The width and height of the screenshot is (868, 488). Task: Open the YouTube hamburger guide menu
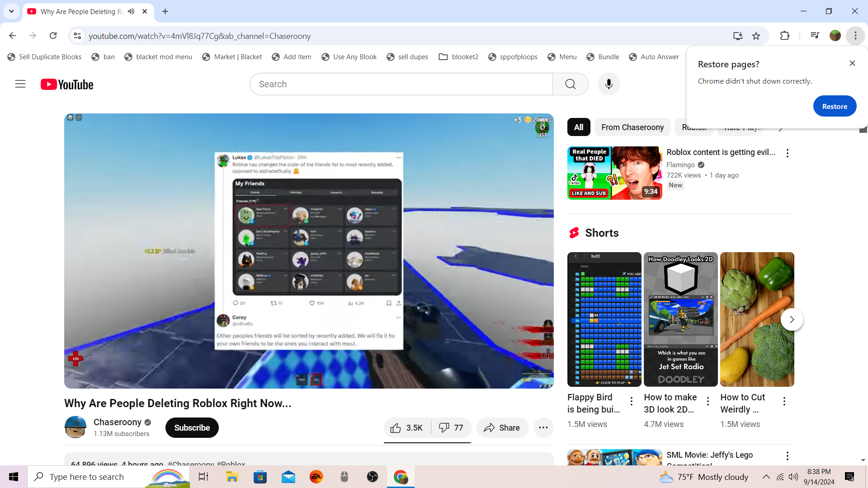pos(20,84)
